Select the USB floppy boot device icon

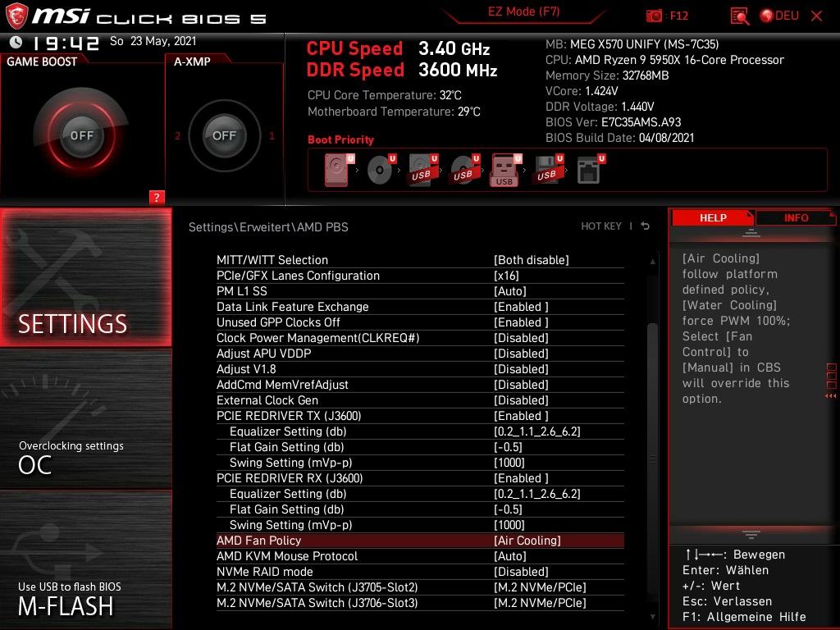pyautogui.click(x=549, y=170)
